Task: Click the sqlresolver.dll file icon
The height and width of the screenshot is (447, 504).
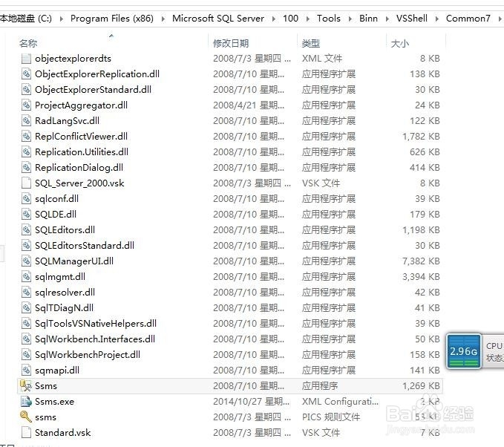Action: (x=26, y=293)
